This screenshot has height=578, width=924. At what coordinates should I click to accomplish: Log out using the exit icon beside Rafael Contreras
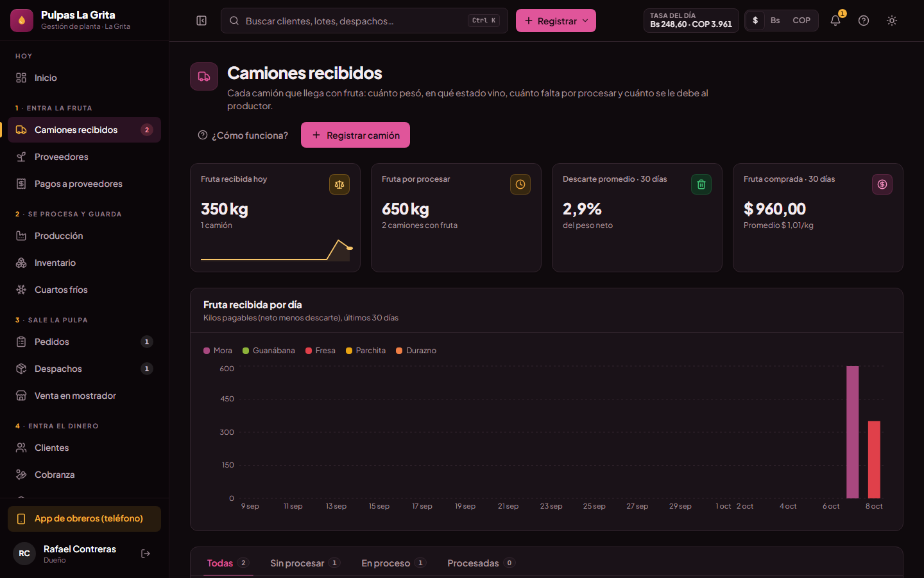(146, 554)
